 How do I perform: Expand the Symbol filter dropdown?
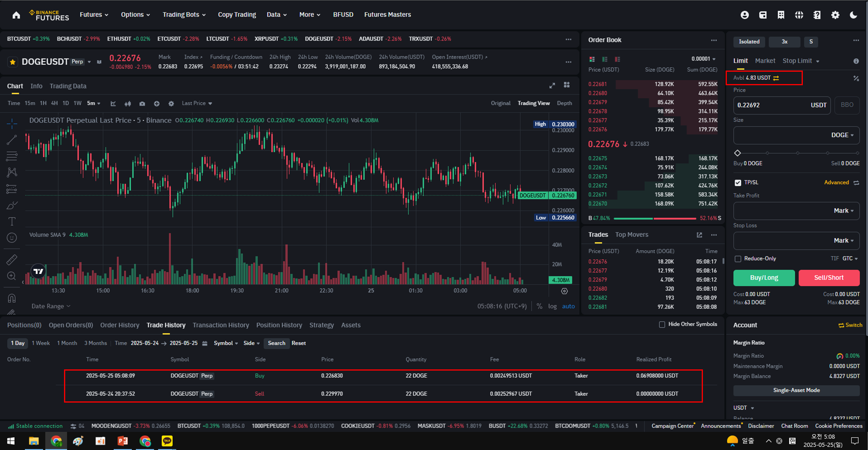click(226, 343)
